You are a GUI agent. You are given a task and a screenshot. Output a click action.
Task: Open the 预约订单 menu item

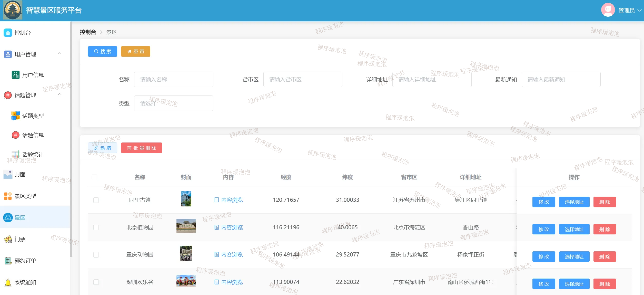[25, 261]
